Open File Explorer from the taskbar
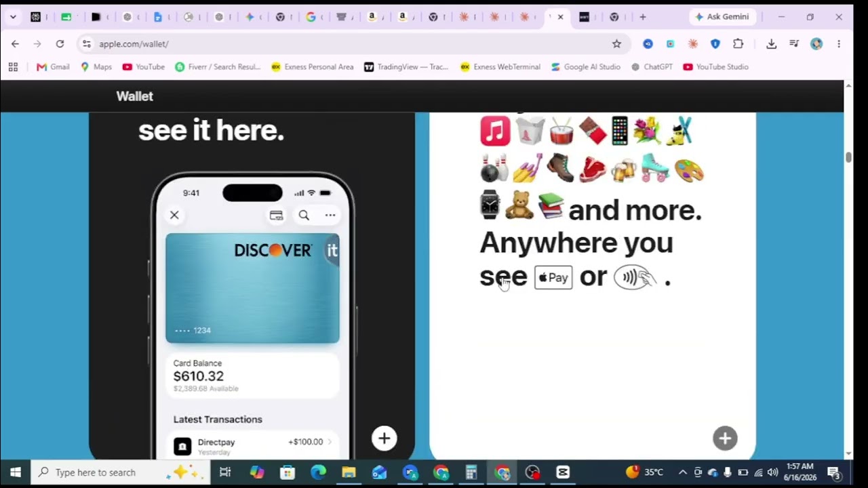This screenshot has height=488, width=868. [349, 472]
